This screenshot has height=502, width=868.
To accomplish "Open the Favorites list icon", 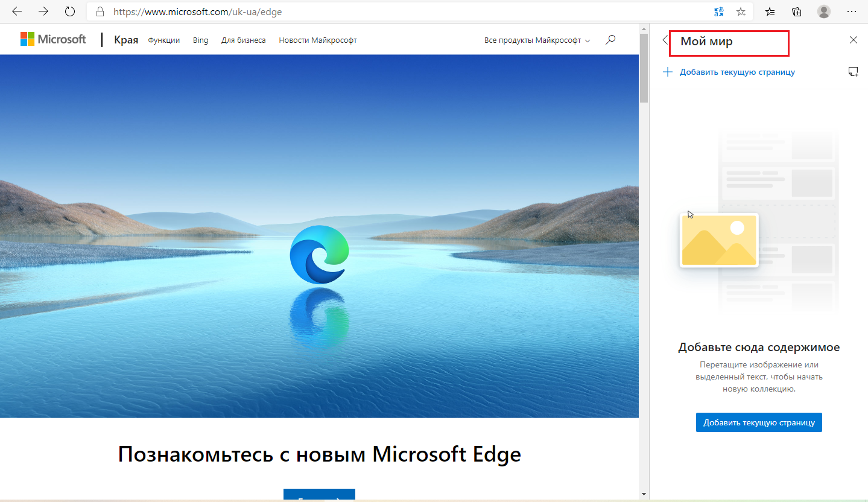I will 770,11.
